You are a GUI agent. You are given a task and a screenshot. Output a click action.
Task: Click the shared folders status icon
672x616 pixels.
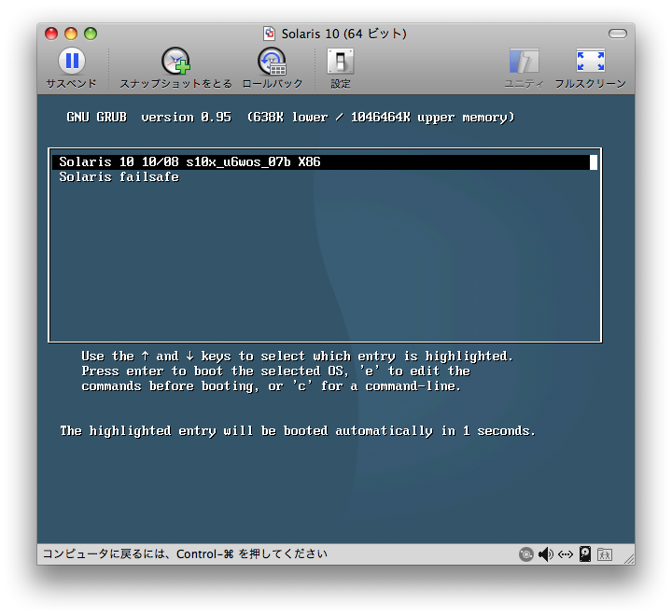[605, 554]
